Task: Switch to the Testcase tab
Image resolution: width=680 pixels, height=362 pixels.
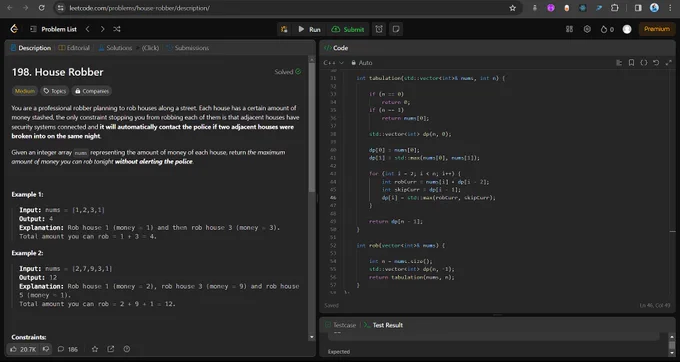Action: pyautogui.click(x=340, y=325)
